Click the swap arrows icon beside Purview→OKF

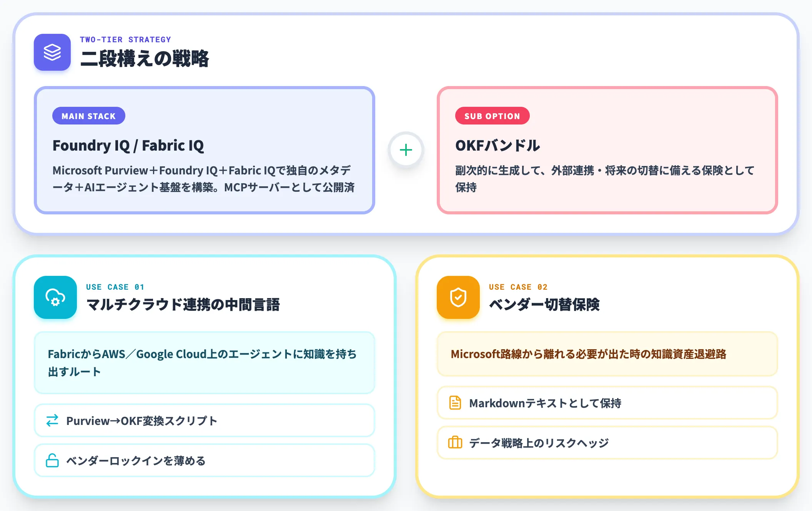(x=52, y=420)
